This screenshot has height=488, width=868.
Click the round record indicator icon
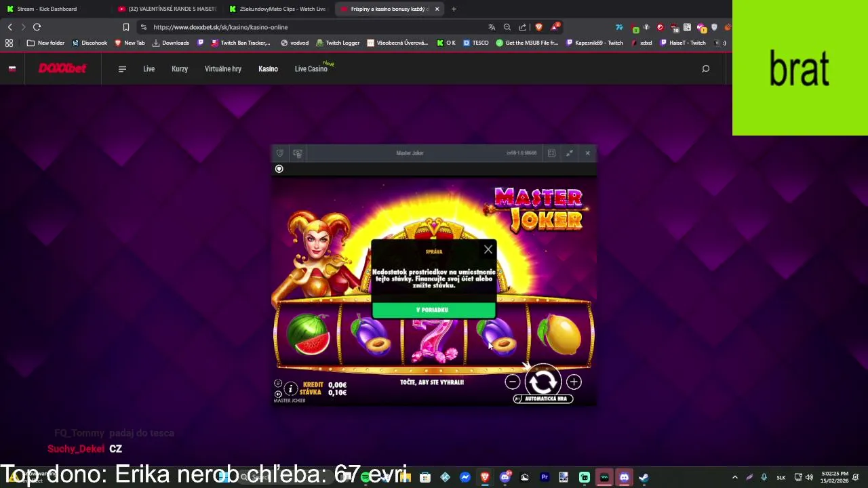[279, 169]
